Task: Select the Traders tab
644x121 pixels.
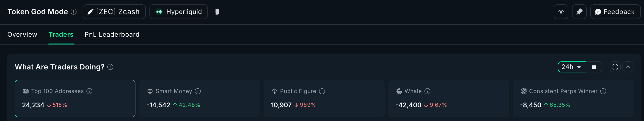Action: (61, 35)
